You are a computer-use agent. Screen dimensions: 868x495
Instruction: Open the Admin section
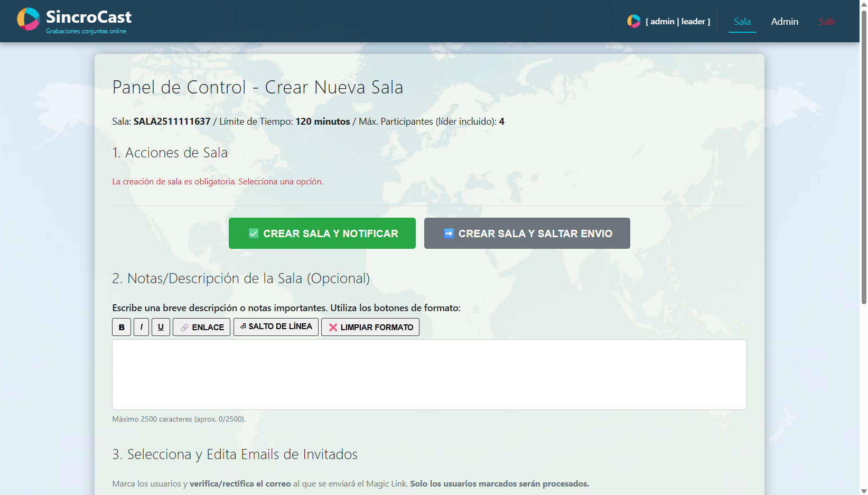[x=785, y=22]
